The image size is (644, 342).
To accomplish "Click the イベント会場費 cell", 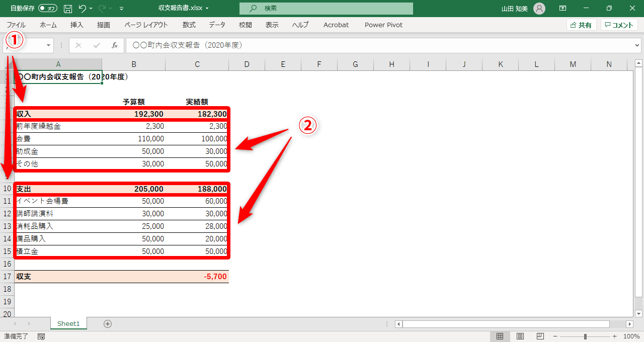I will (58, 201).
